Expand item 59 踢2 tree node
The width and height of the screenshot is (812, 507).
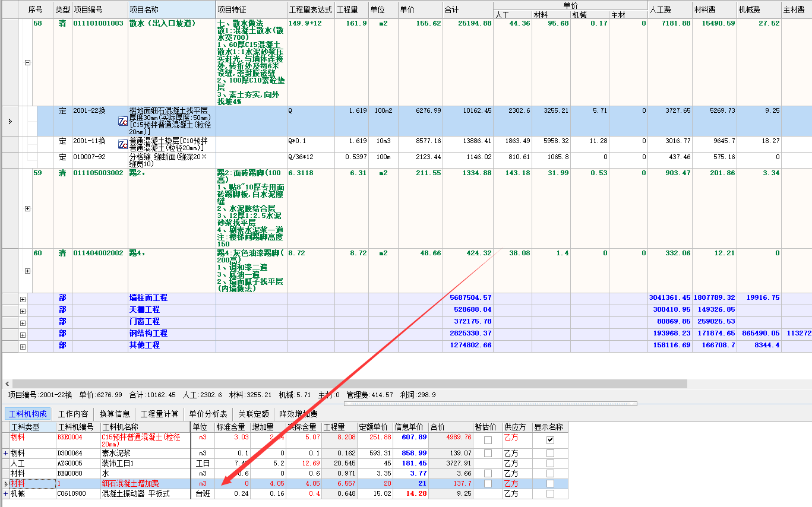pyautogui.click(x=27, y=208)
